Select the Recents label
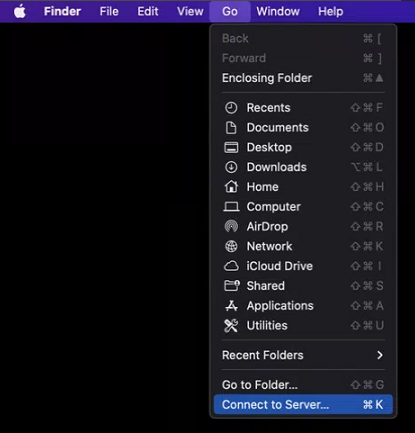 (268, 108)
